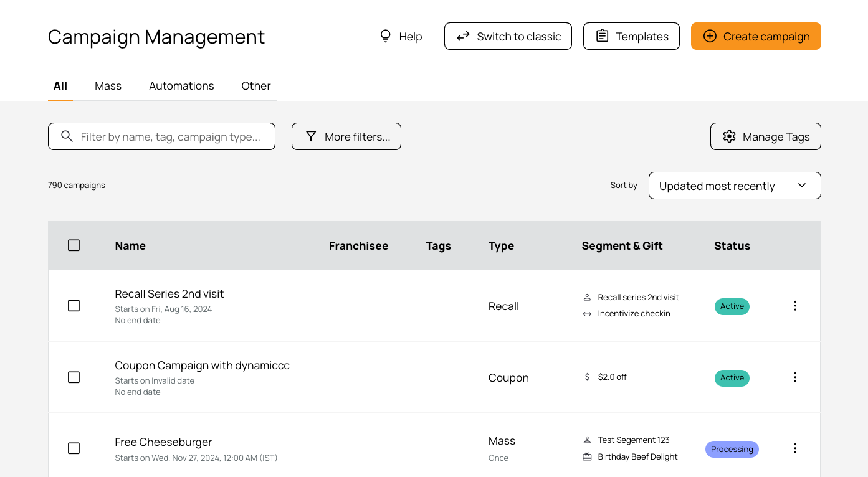
Task: Switch to the Automations tab
Action: 181,86
